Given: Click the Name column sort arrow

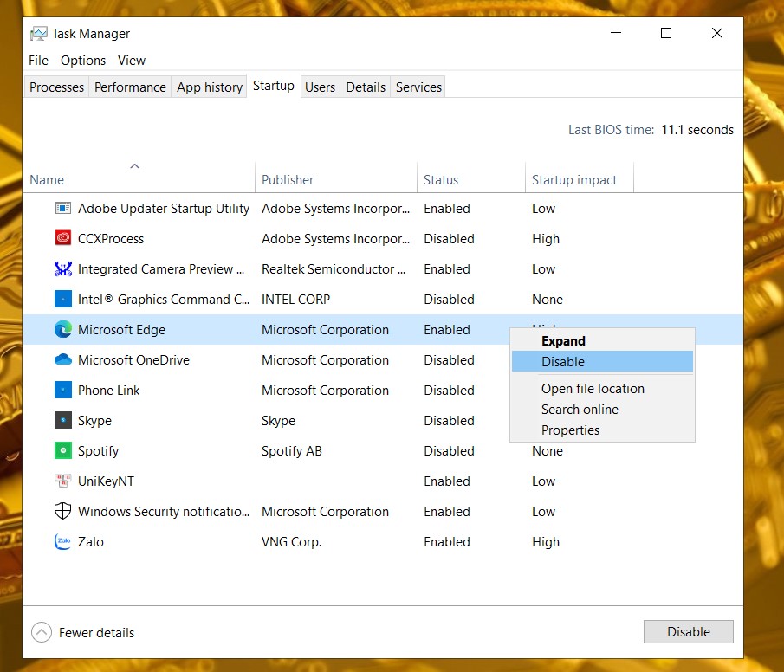Looking at the screenshot, I should click(134, 166).
